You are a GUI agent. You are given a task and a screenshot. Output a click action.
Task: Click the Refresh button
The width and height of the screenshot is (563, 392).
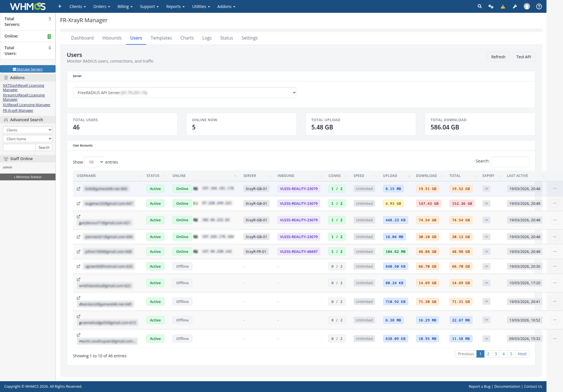click(498, 57)
